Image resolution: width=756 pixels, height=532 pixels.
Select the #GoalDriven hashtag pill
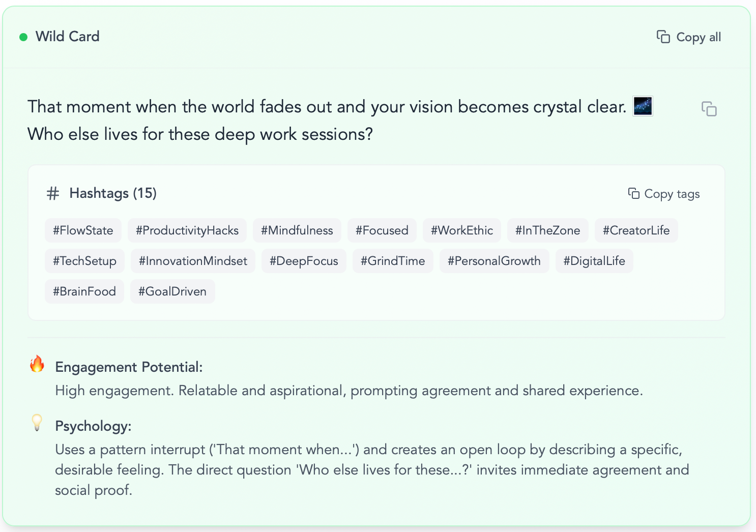172,291
